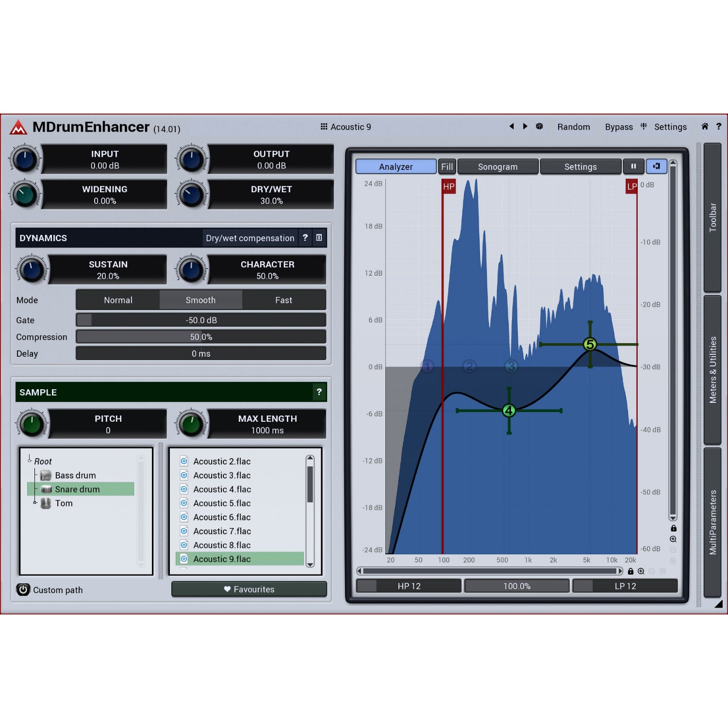Toggle Bypass in the header
Screen dimensions: 728x728
(619, 127)
